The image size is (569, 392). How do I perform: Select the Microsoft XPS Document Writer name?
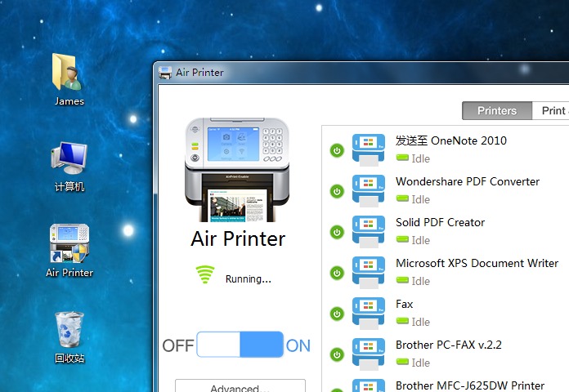[477, 263]
